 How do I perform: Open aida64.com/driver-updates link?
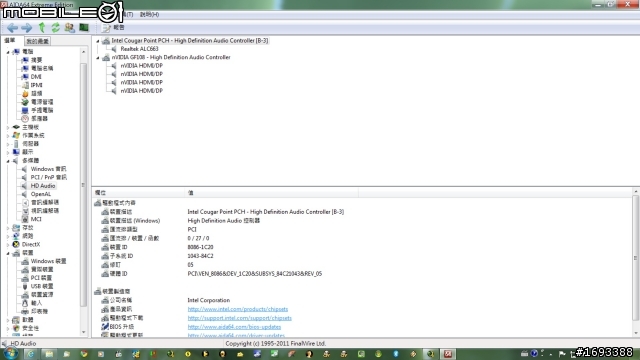[236, 336]
